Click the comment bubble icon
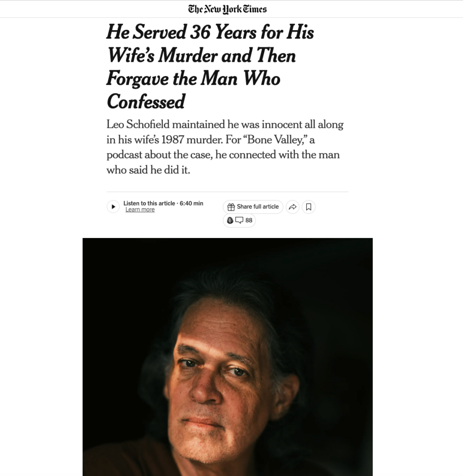Viewport: 463px width, 476px height. (239, 220)
